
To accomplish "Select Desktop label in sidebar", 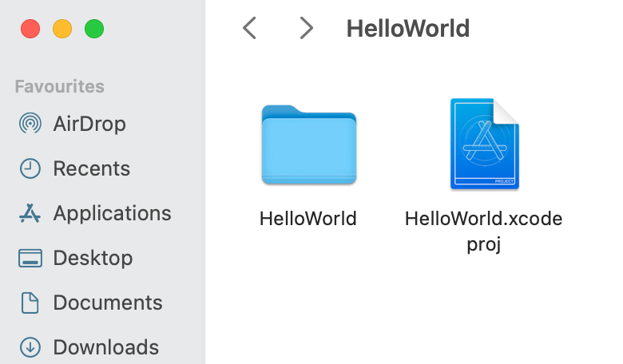I will pos(93,259).
